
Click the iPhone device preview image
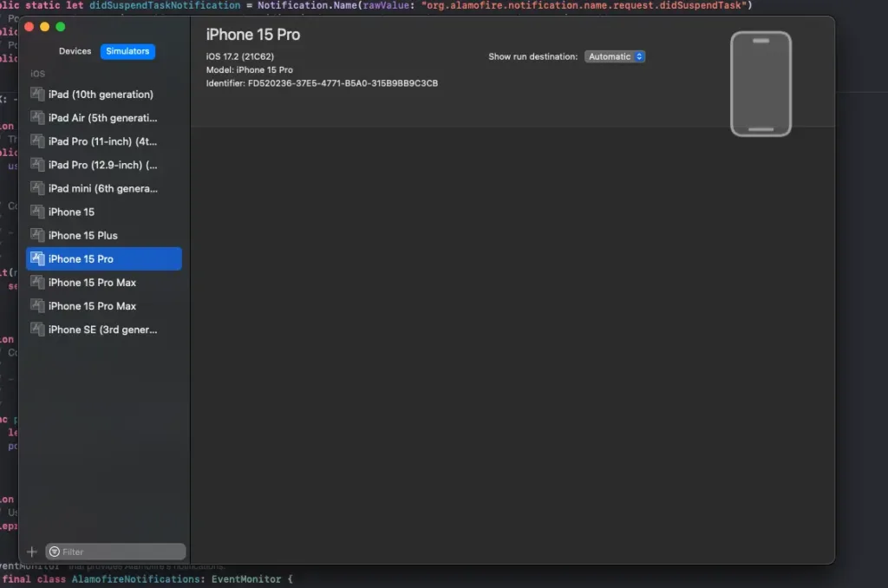[x=761, y=84]
